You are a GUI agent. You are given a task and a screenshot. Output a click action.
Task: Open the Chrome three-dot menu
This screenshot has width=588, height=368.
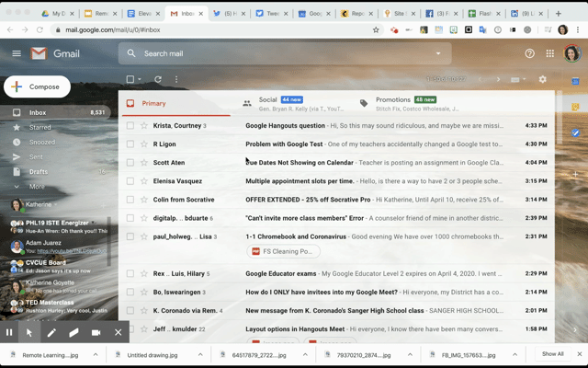(578, 30)
